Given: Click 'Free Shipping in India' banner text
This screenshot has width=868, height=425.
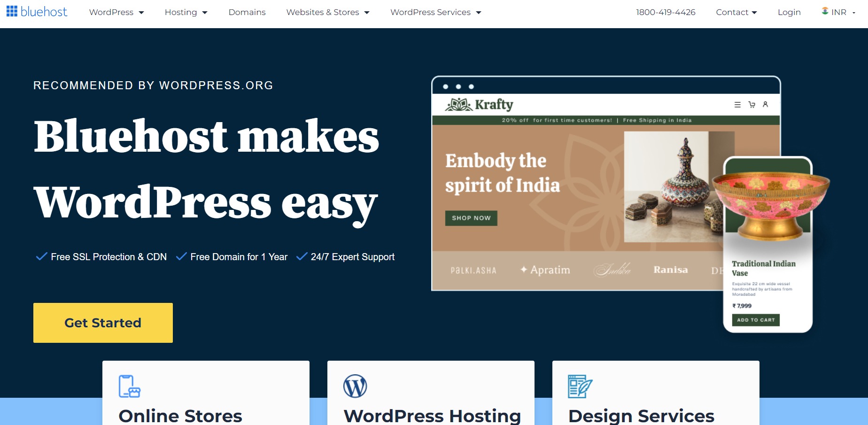Looking at the screenshot, I should point(657,120).
